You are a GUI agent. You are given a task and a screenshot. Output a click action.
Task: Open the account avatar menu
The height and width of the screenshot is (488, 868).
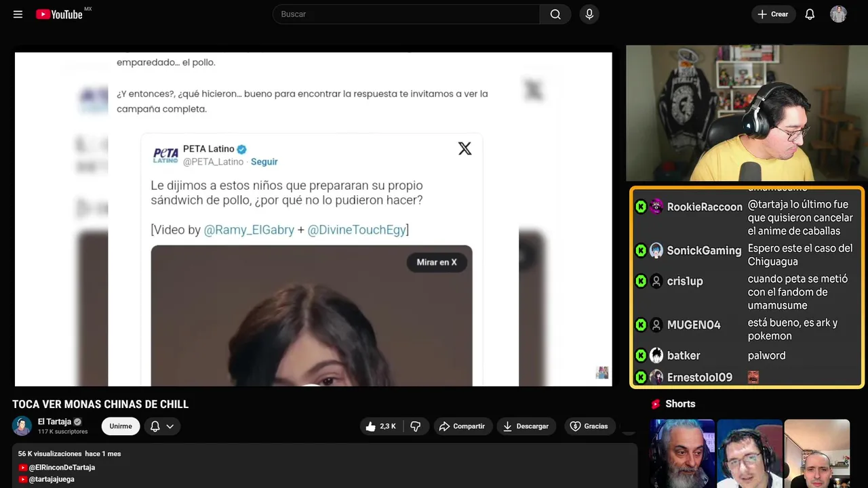pyautogui.click(x=838, y=14)
